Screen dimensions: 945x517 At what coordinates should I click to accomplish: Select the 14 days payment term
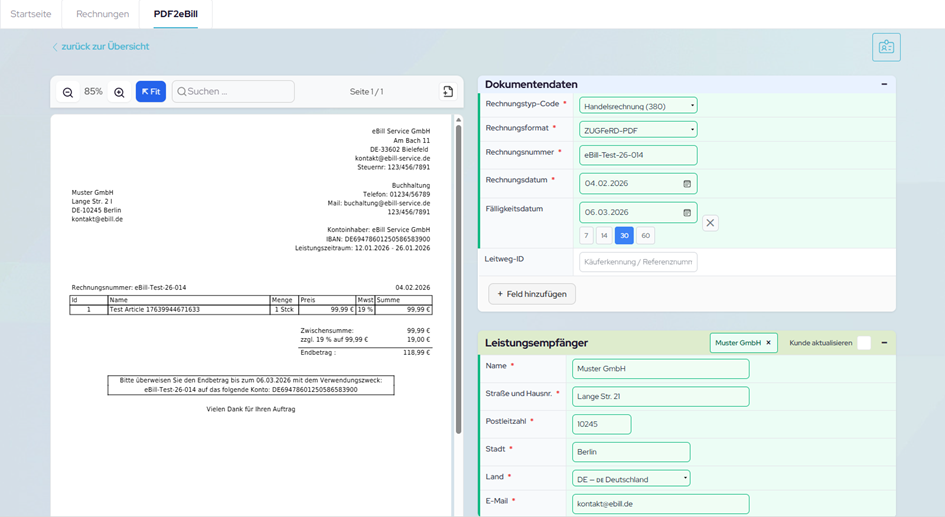pos(604,236)
